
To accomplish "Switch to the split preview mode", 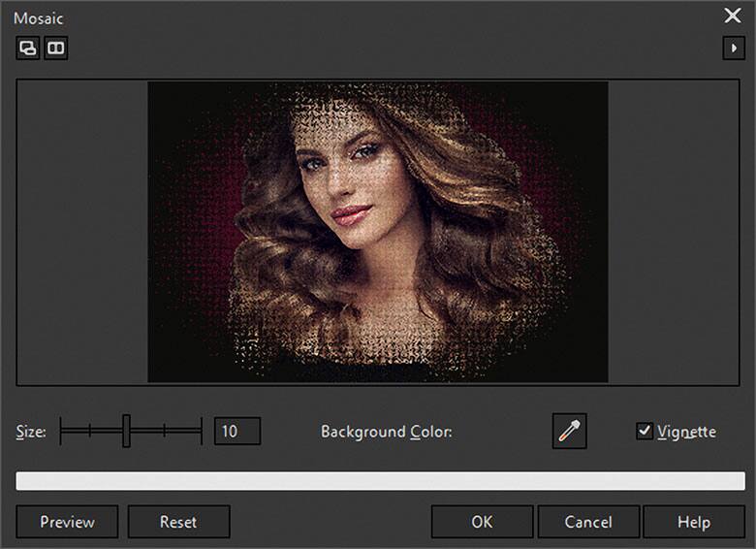I will (x=56, y=48).
